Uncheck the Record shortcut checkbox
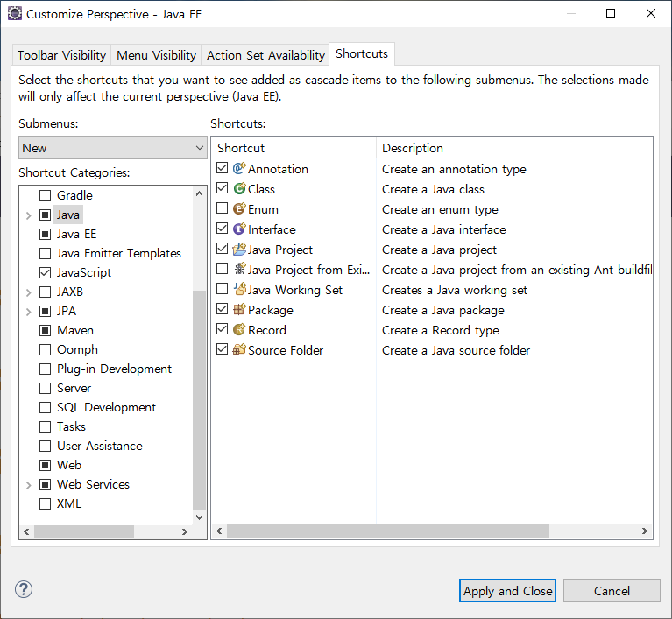 point(222,328)
